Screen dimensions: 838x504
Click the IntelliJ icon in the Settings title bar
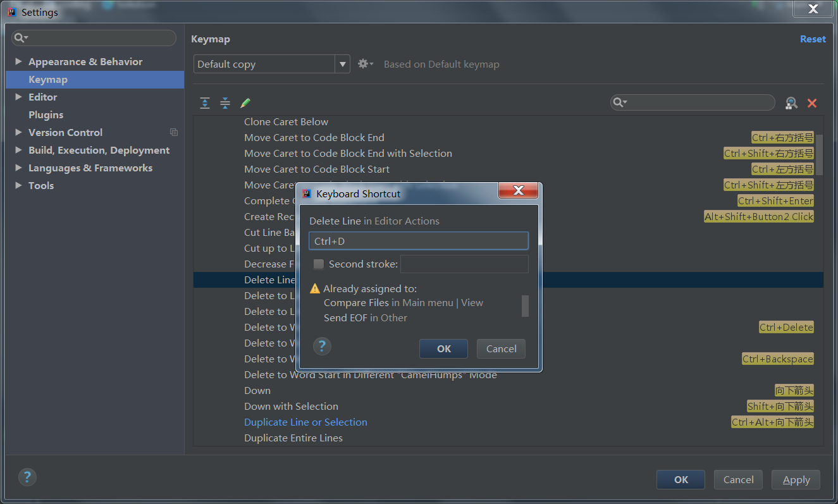coord(11,12)
